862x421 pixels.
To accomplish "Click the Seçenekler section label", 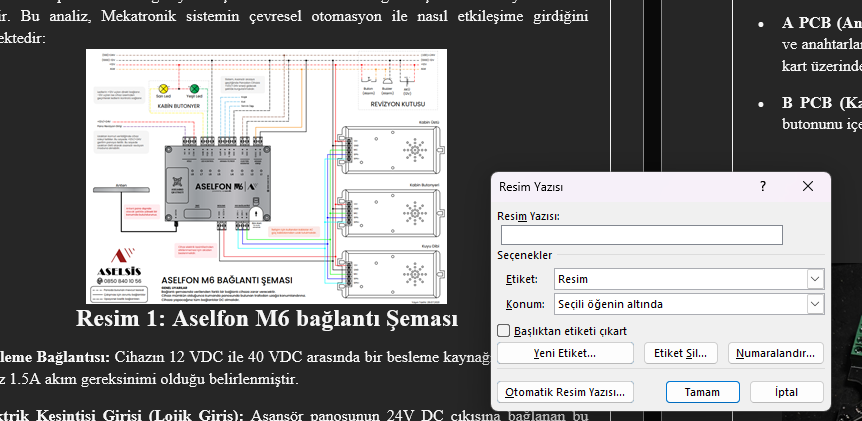I will pos(524,255).
